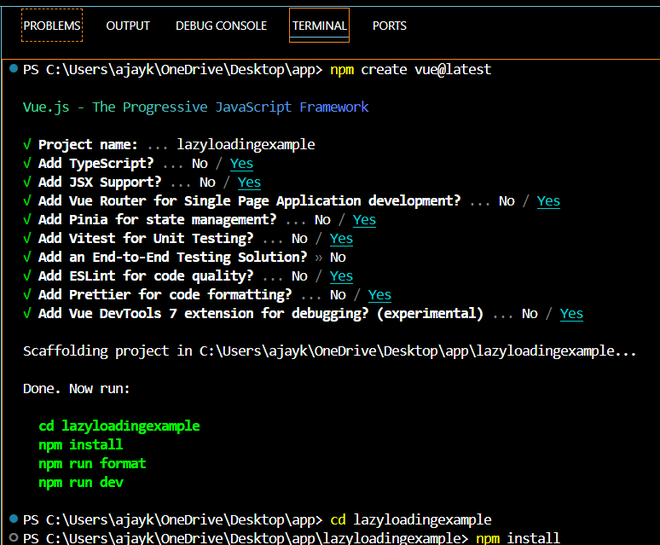Viewport: 660px width, 545px height.
Task: Click the checkmark before Add TypeScript
Action: click(27, 163)
